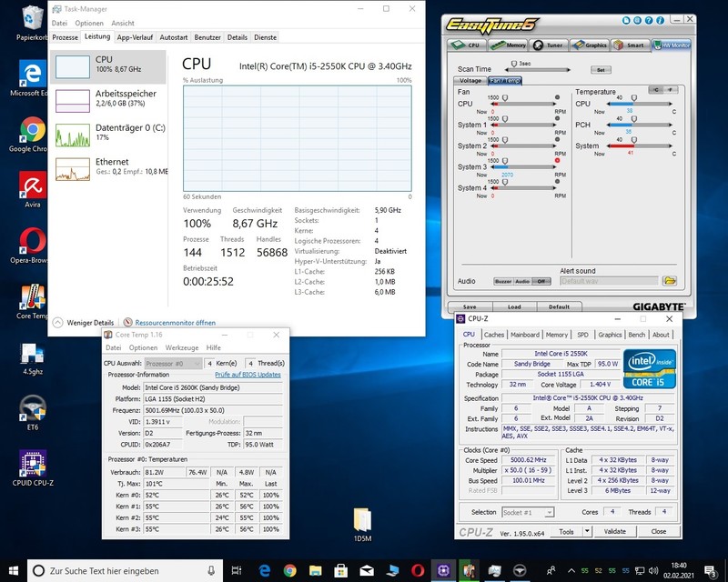Toggle the System 1 fan alert indicator

pos(557,118)
